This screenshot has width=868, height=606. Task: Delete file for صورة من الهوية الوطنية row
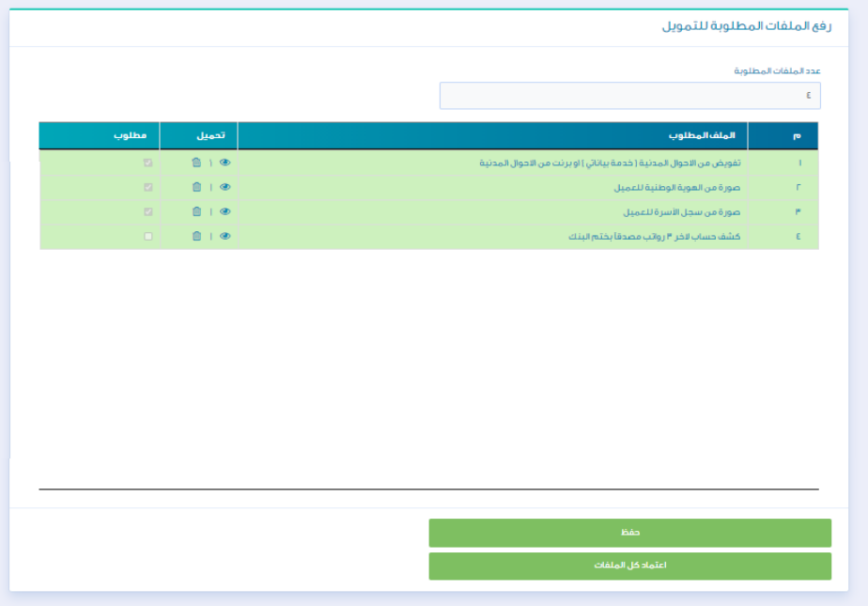pyautogui.click(x=196, y=187)
